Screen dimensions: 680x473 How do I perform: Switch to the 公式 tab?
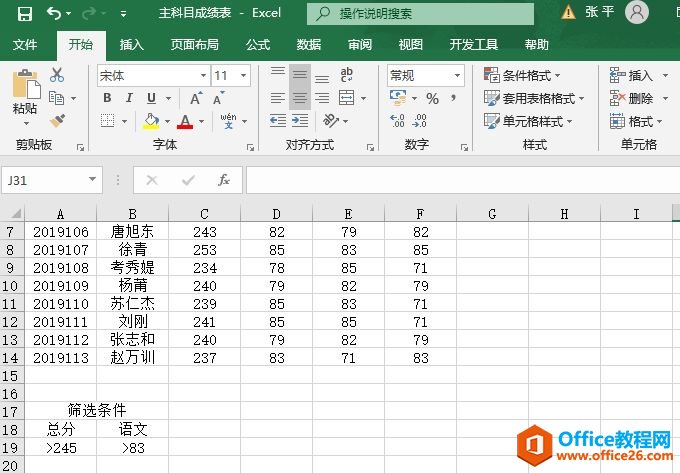258,45
